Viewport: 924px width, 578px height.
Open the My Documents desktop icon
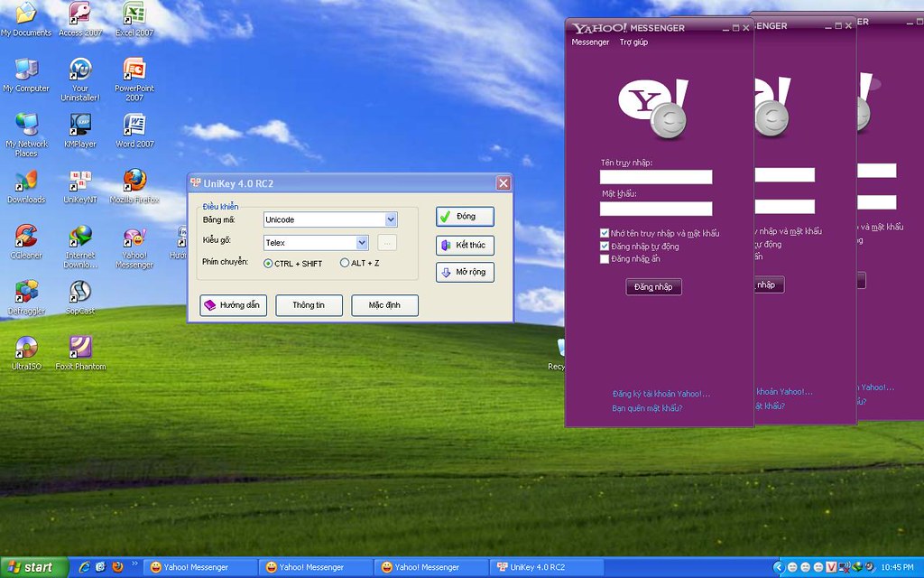click(x=26, y=19)
